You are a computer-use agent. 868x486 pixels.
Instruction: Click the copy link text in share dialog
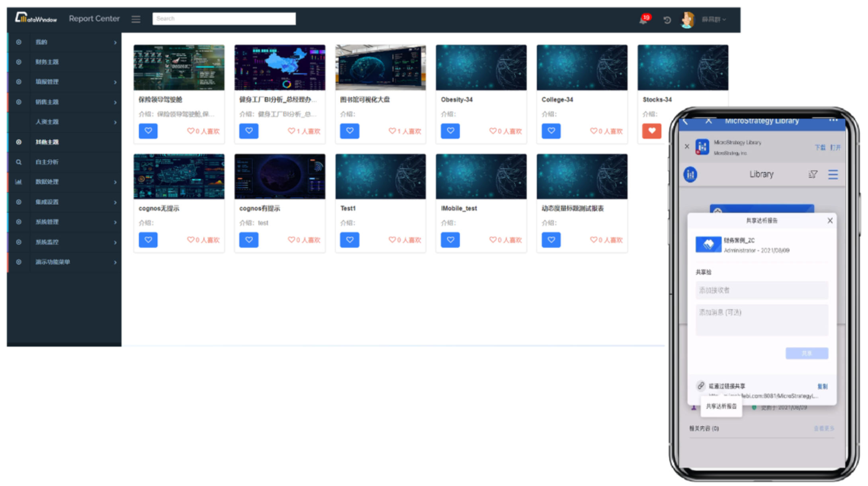click(x=822, y=386)
